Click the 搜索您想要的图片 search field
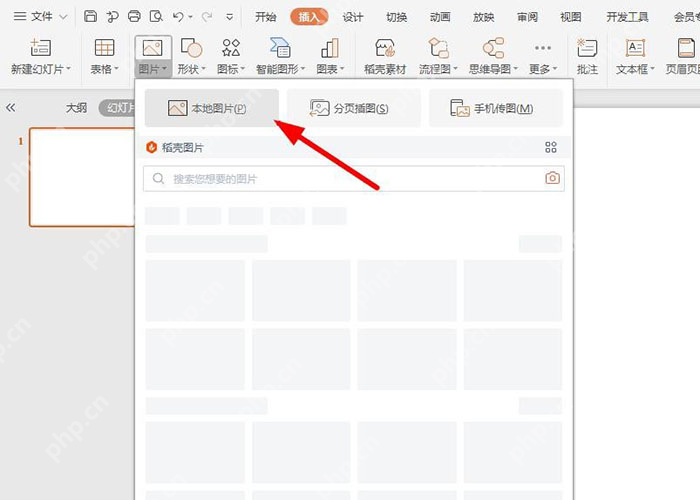 pos(354,179)
